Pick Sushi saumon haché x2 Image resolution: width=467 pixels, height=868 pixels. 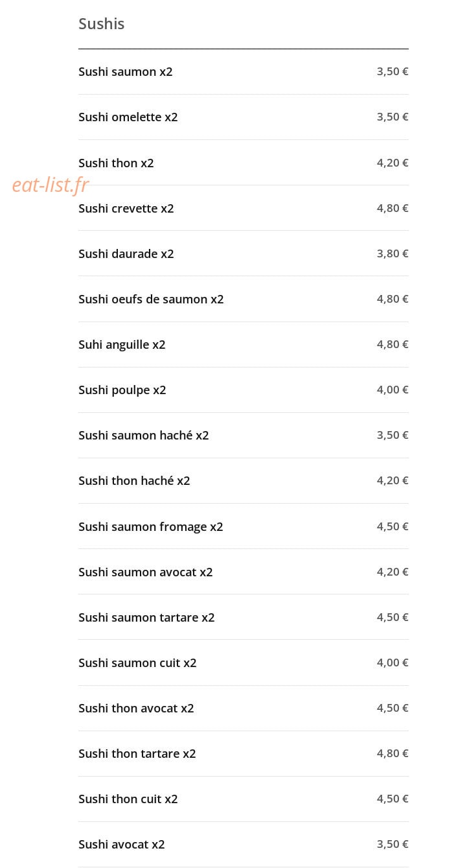pyautogui.click(x=243, y=436)
